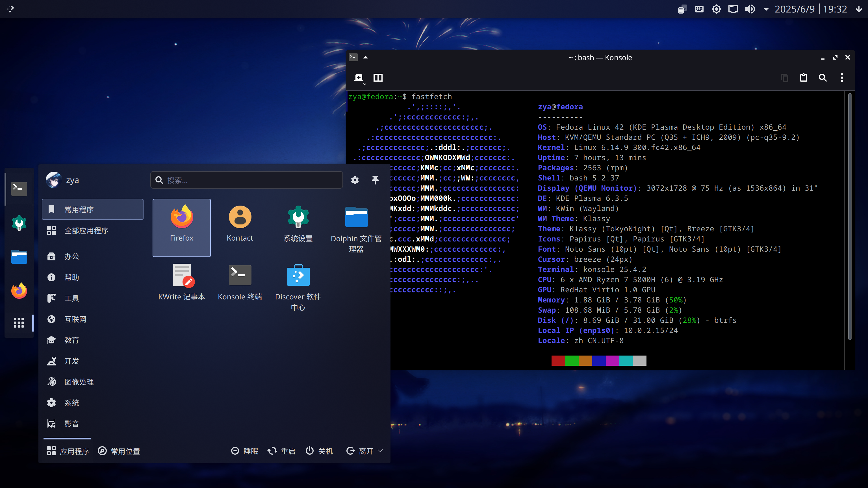This screenshot has width=868, height=488.
Task: Select 全部应用程序 category
Action: (x=93, y=230)
